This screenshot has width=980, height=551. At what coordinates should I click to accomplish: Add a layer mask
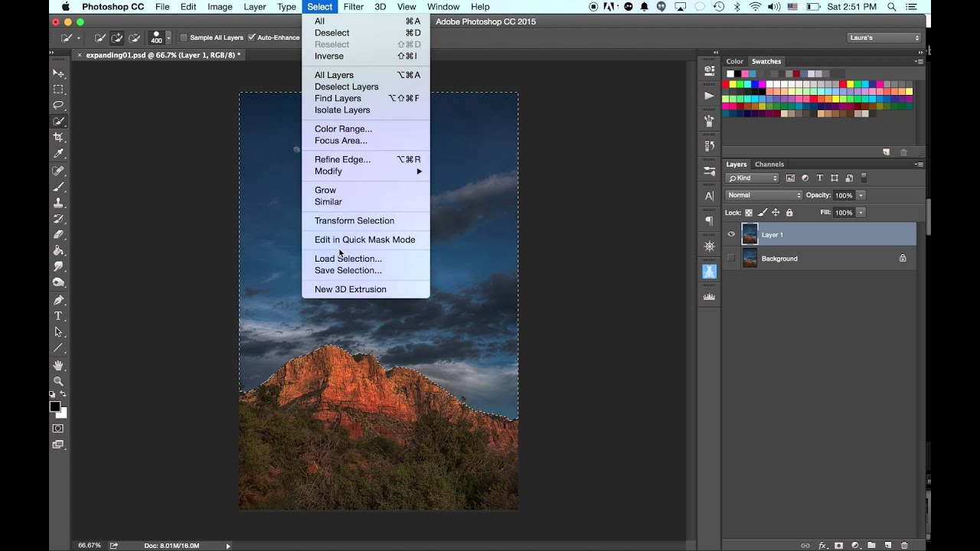click(839, 546)
